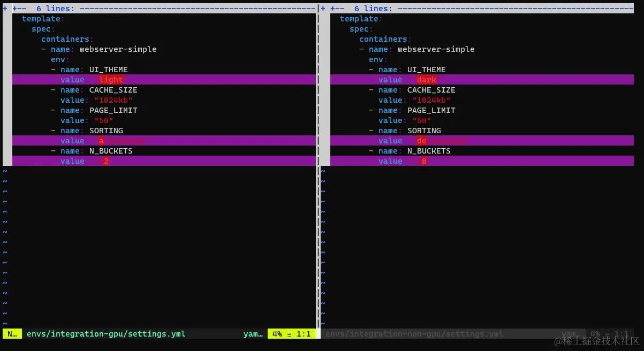Select filename envs/integration-non-gpu/settings.yml

coord(414,333)
